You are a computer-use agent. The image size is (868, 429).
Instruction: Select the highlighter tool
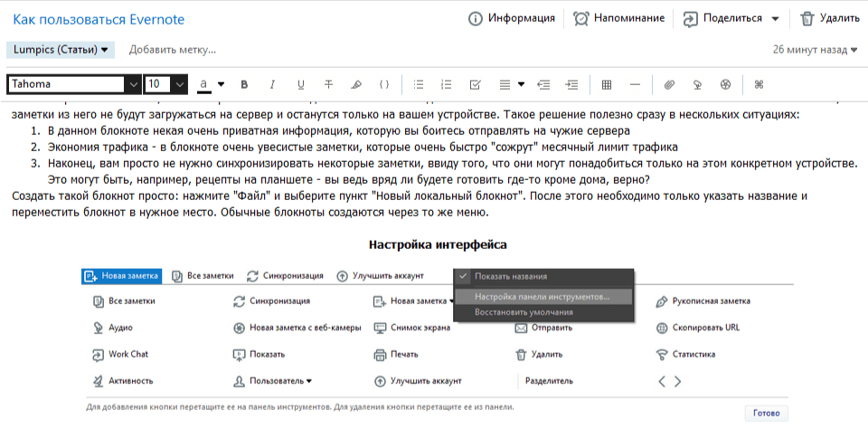[356, 84]
